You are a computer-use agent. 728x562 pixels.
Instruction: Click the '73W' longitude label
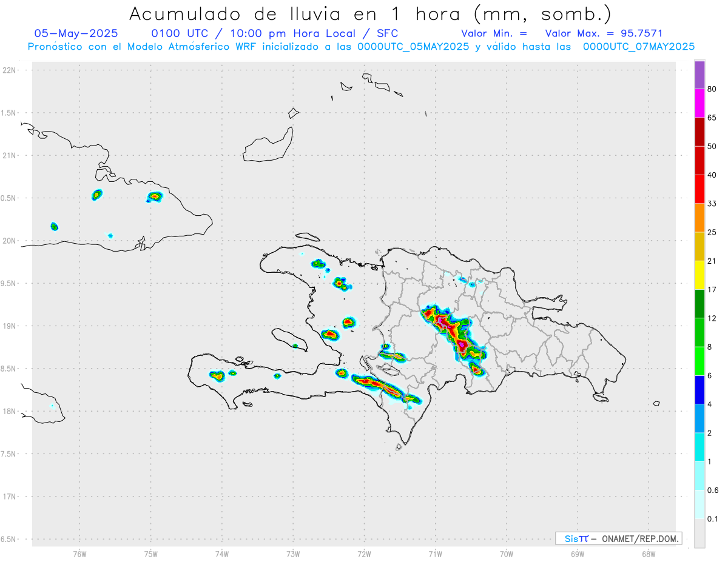pos(293,554)
